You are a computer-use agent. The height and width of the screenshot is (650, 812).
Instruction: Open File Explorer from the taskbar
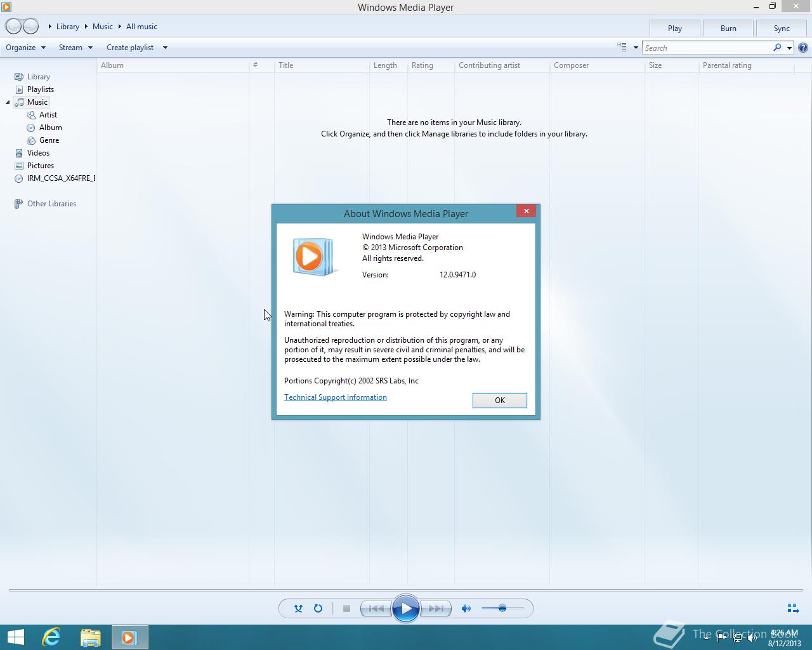click(90, 637)
